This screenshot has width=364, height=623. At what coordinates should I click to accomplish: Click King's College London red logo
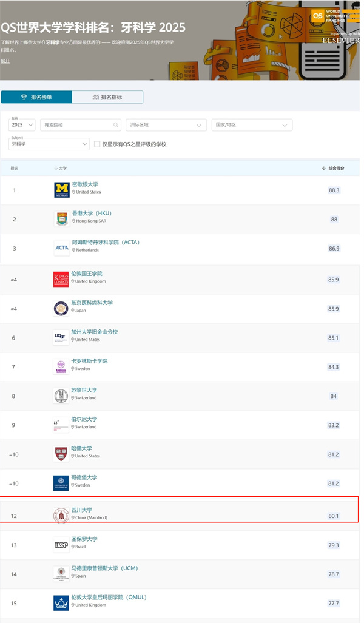coord(61,279)
